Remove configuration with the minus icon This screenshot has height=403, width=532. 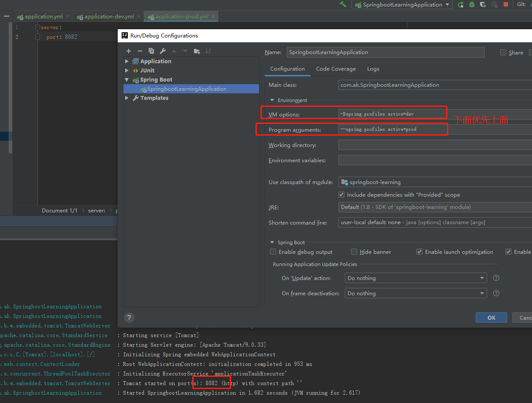click(x=140, y=51)
